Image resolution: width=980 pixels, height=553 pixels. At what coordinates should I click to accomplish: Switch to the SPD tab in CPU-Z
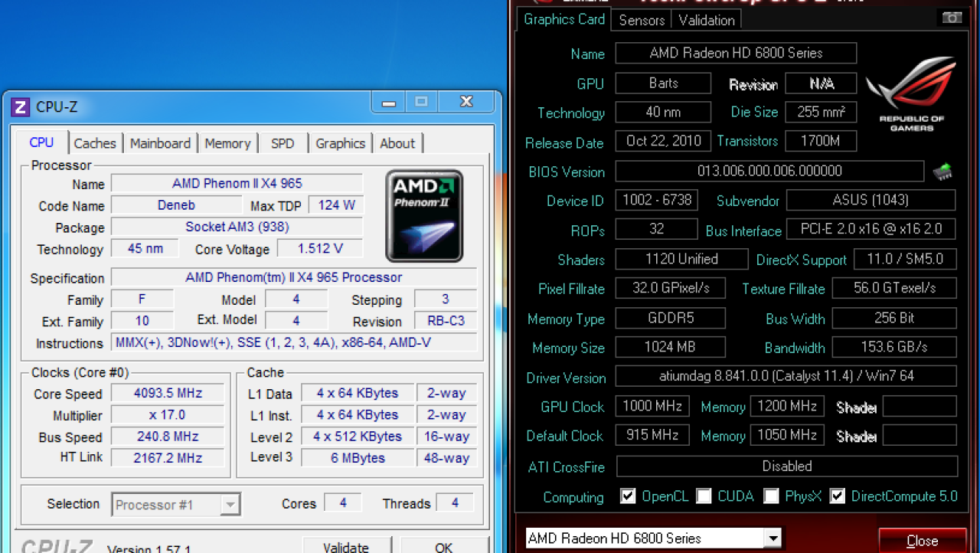pyautogui.click(x=283, y=143)
